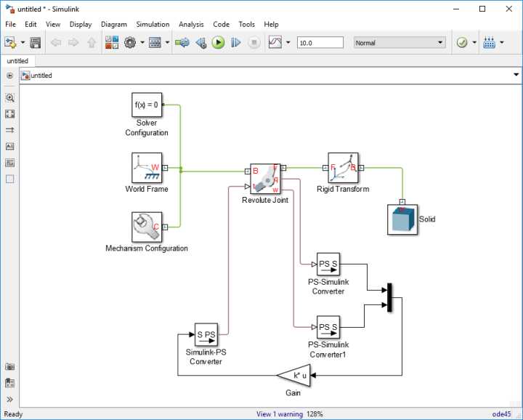Screen dimensions: 523x420
Task: Select the Simulink-PS Converter block
Action: pyautogui.click(x=206, y=334)
